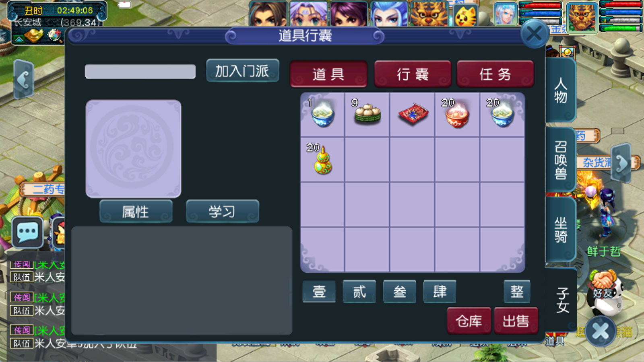Switch to inventory page 叁
Screen dimensions: 644x362
(x=400, y=291)
